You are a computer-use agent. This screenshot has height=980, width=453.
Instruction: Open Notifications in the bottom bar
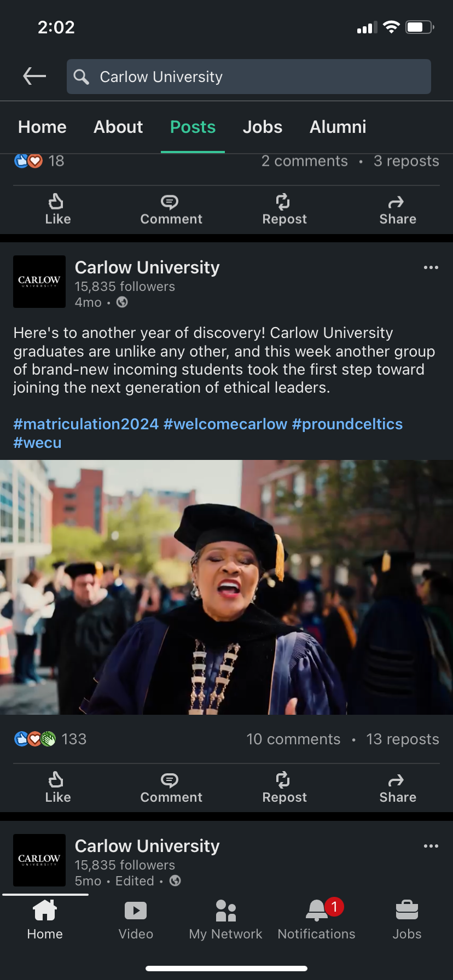[316, 919]
